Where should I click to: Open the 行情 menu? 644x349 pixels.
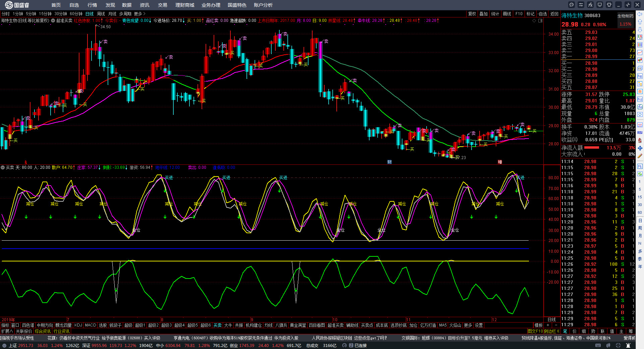pyautogui.click(x=92, y=5)
